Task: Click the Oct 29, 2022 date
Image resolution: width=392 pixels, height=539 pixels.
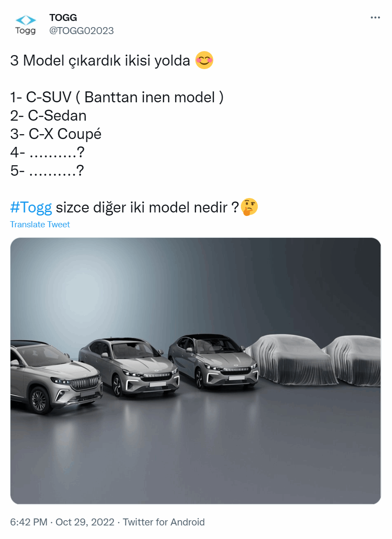Action: coord(85,522)
